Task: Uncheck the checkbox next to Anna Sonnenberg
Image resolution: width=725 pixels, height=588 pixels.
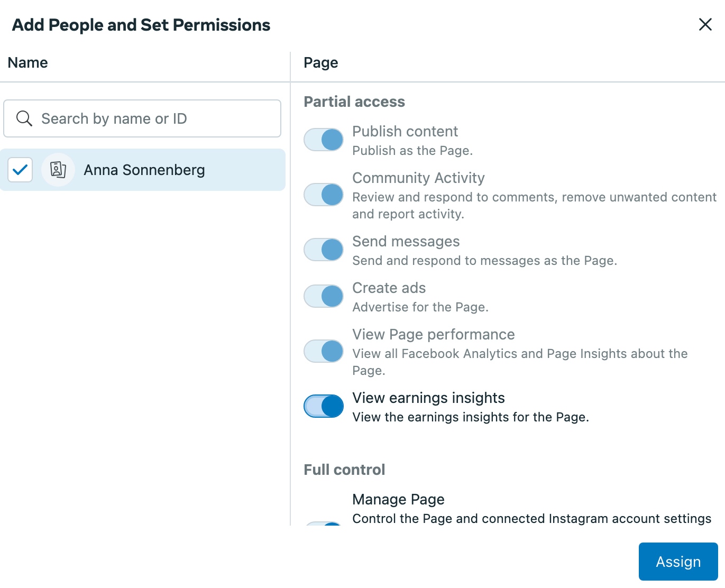Action: click(x=20, y=170)
